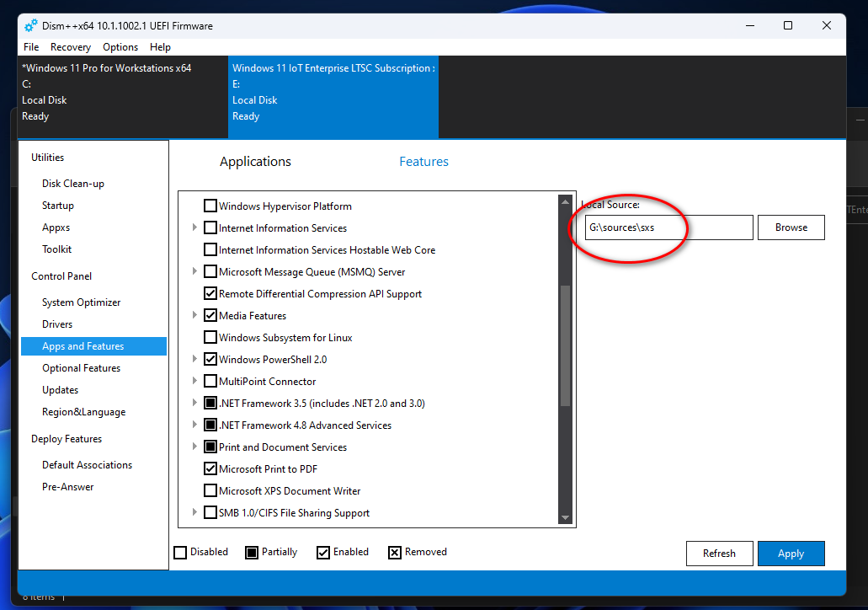Image resolution: width=868 pixels, height=610 pixels.
Task: Click the Enabled legend checkbox icon
Action: point(323,553)
